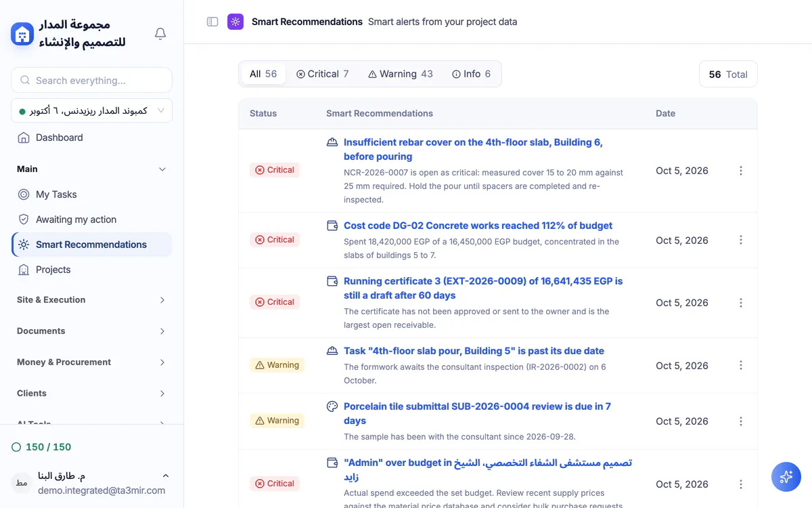This screenshot has height=508, width=812.
Task: Open row menu for Admin over budget alert
Action: (x=741, y=484)
